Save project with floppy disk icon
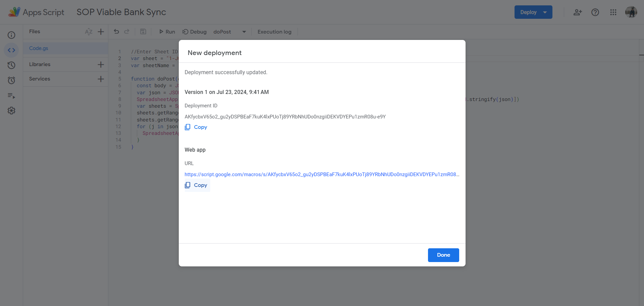Image resolution: width=644 pixels, height=306 pixels. pos(143,32)
